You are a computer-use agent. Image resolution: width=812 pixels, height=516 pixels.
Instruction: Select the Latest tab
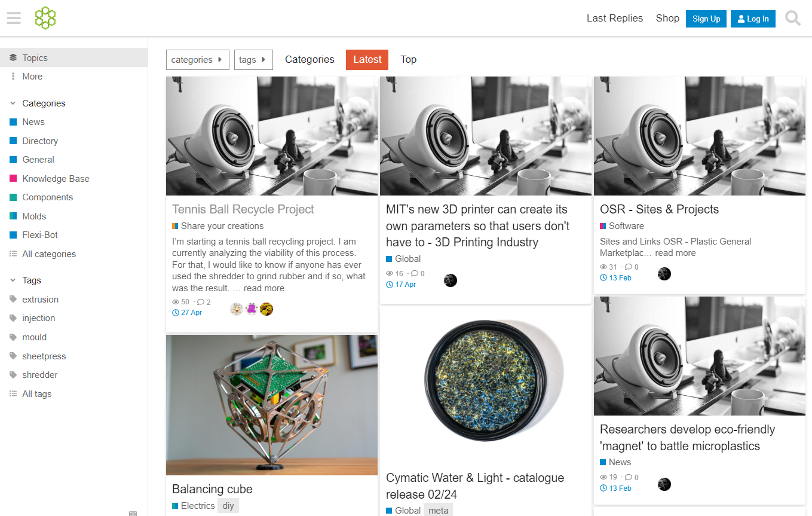click(367, 60)
